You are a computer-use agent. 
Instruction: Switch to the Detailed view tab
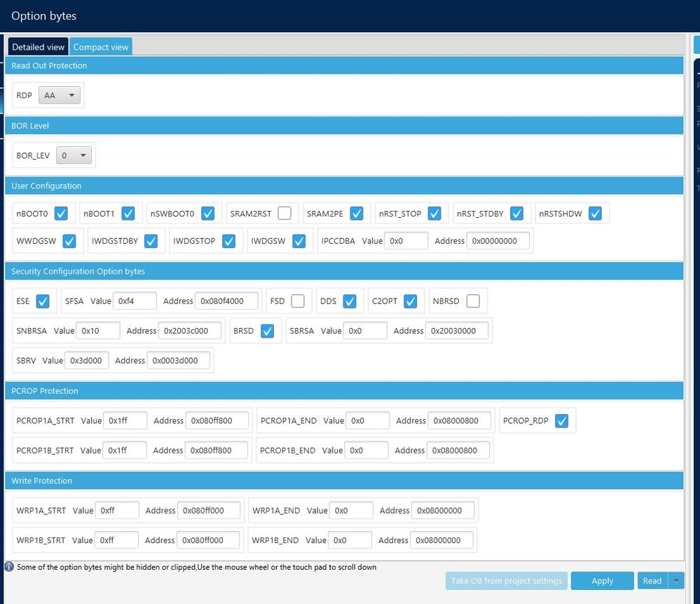[38, 46]
